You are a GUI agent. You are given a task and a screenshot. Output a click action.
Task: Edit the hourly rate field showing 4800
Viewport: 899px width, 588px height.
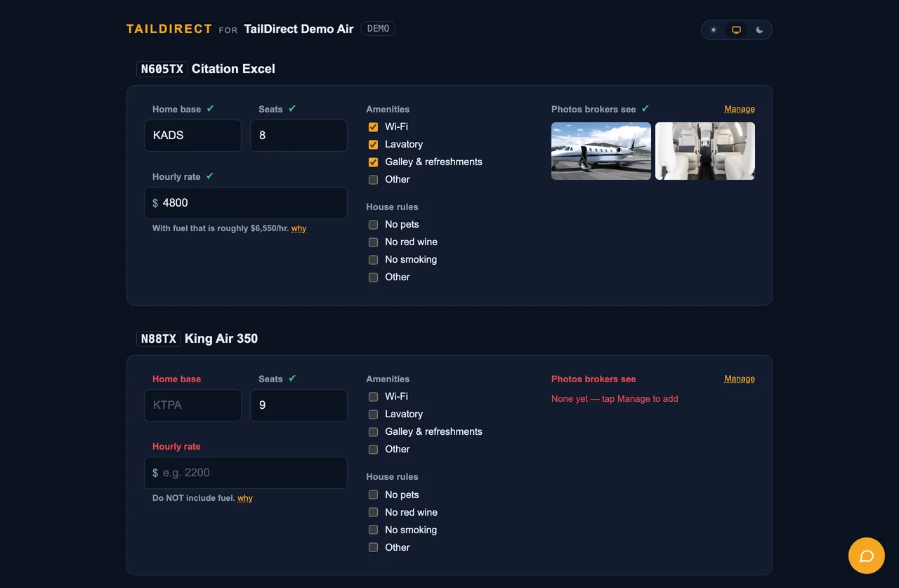click(x=246, y=203)
